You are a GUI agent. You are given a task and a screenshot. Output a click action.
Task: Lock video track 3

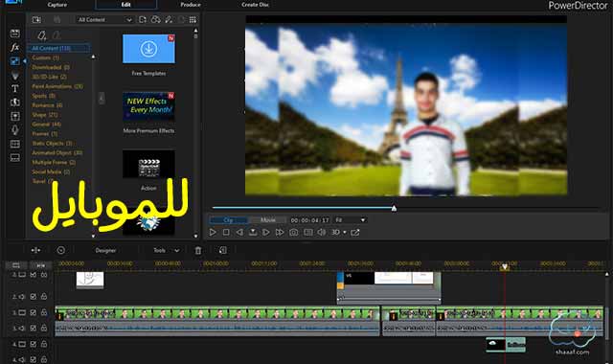pos(44,312)
